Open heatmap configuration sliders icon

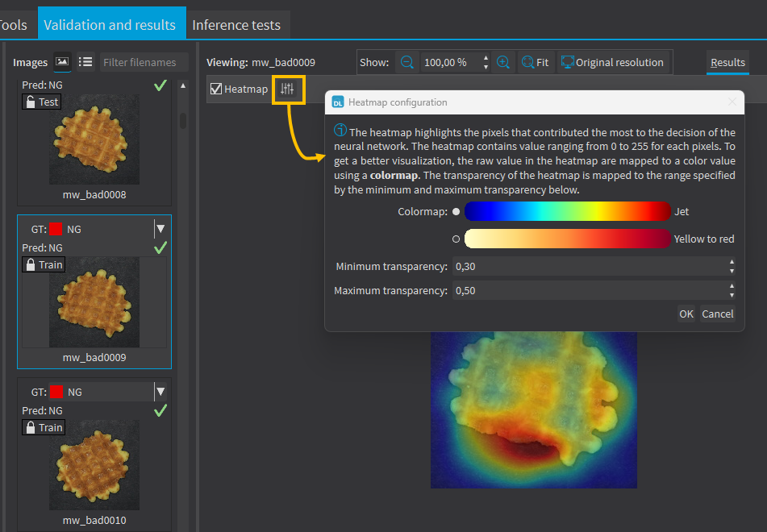(x=288, y=89)
